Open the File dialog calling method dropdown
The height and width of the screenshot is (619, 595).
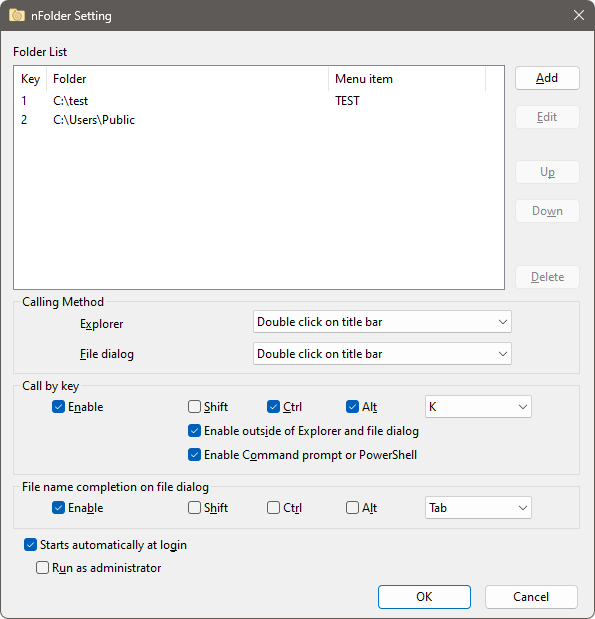point(382,354)
